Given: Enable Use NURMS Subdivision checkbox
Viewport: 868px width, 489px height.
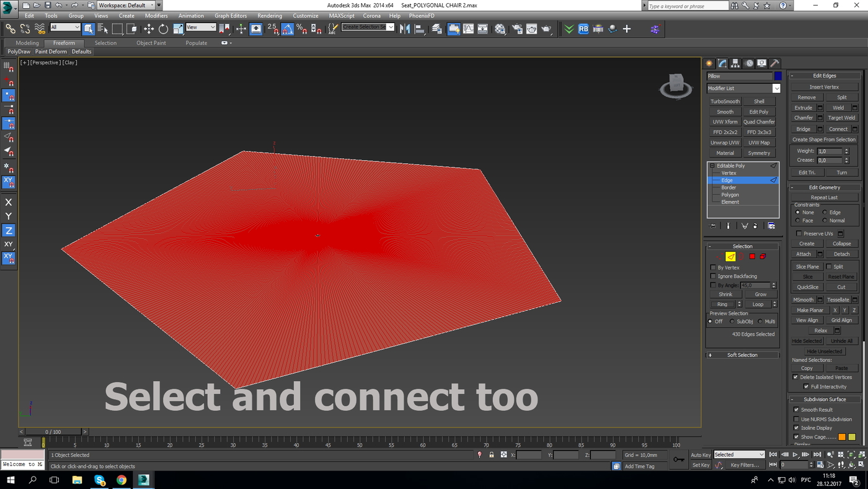Looking at the screenshot, I should coord(796,419).
